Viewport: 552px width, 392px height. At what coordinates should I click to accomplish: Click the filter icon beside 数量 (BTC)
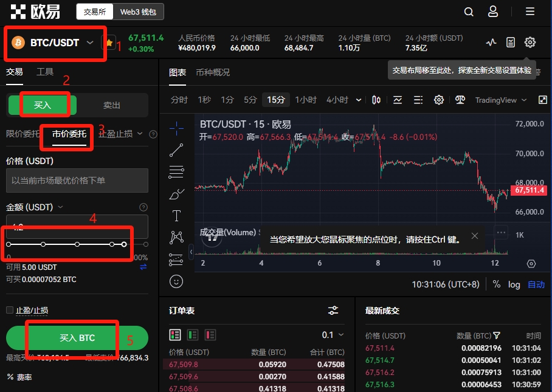coord(497,335)
